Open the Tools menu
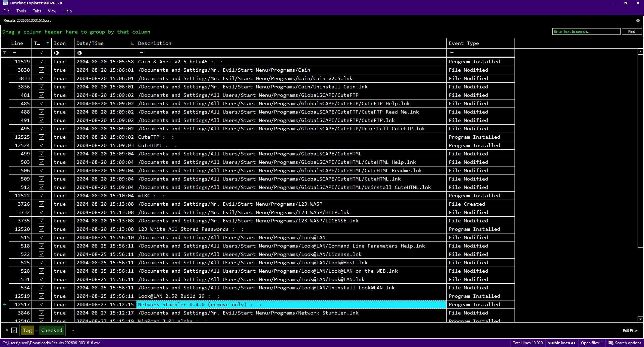Screen dimensions: 644x347 point(21,11)
